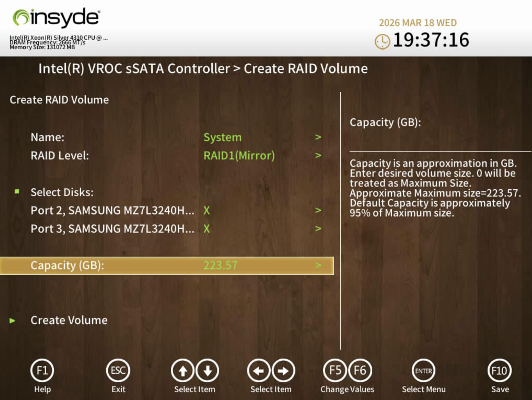Click the down arrow Select Item icon
Screen dimensions: 532x400
click(207, 370)
